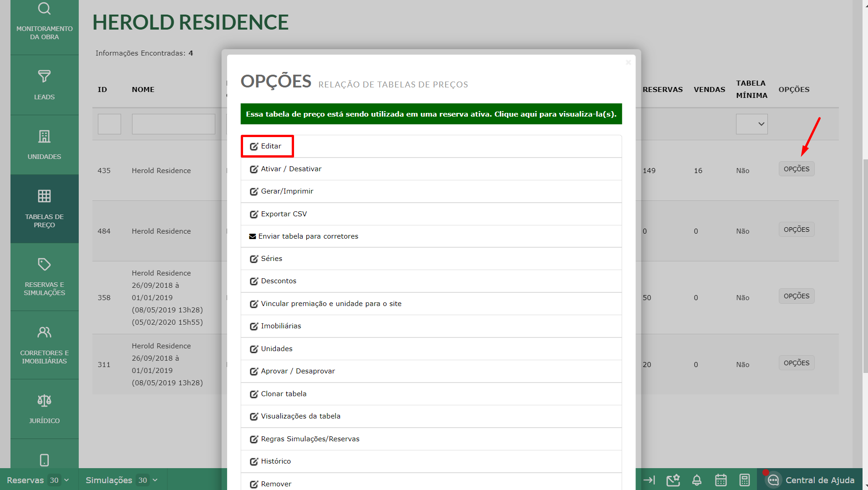The height and width of the screenshot is (490, 868).
Task: Click Herold Residence name in row 435
Action: click(161, 171)
